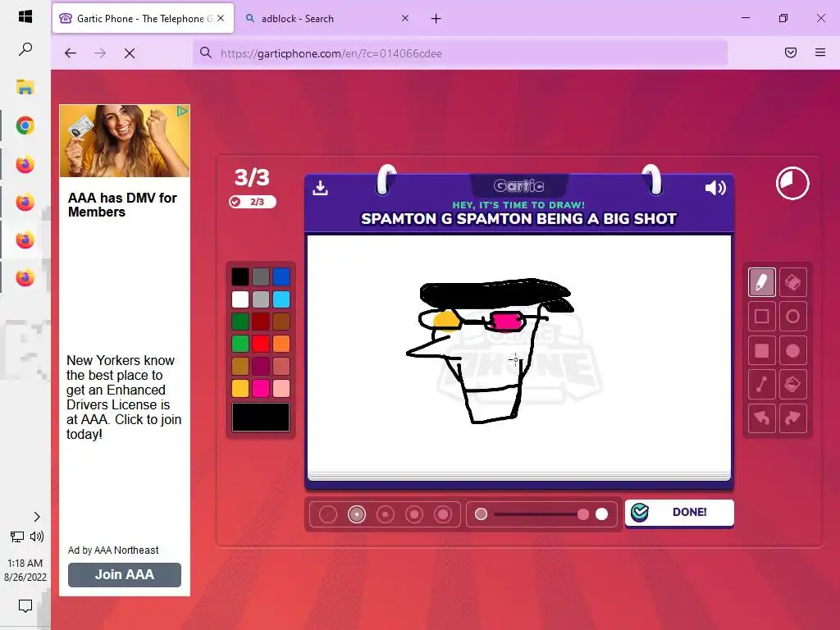
Task: Download the drawing with the download icon
Action: 321,188
